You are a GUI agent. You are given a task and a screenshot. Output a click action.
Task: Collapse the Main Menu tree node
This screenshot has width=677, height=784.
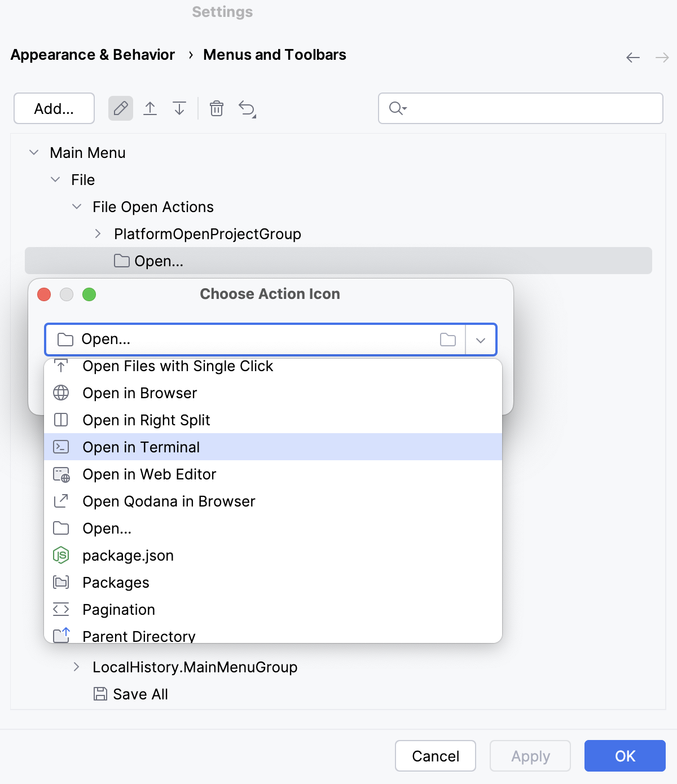coord(33,152)
